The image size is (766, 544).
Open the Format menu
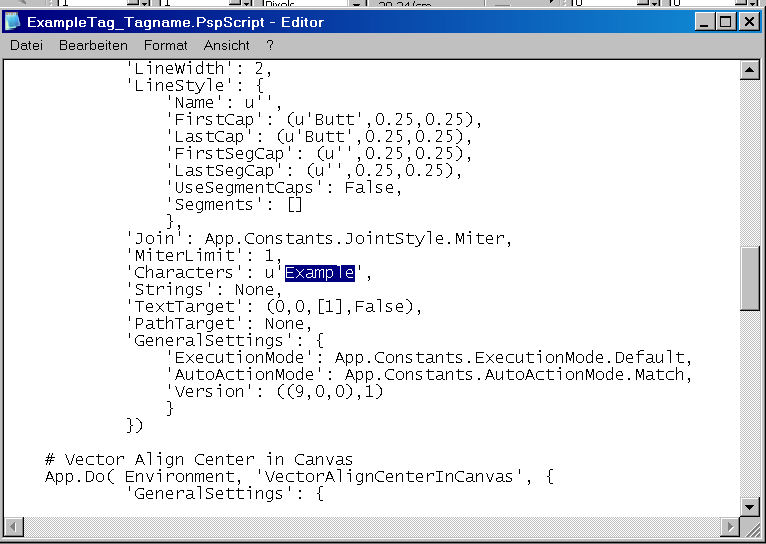[x=166, y=45]
